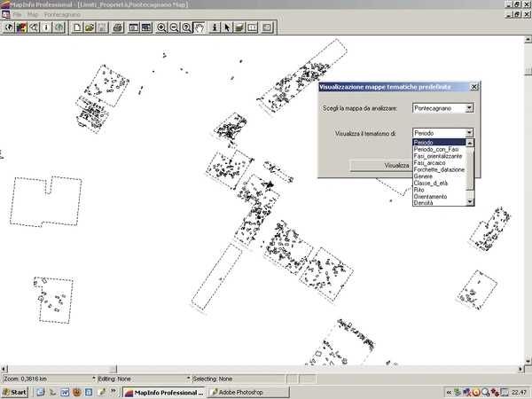Select 'Genere' in the tematismo list

tap(424, 176)
